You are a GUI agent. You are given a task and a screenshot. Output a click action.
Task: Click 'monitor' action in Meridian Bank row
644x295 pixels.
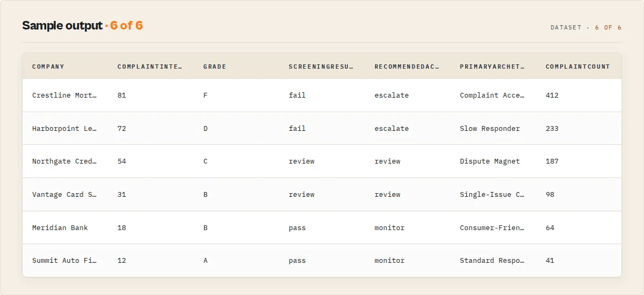390,228
